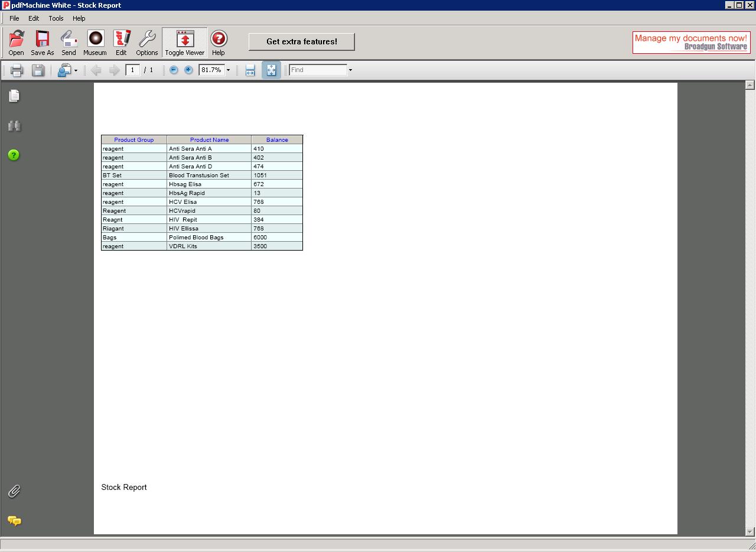This screenshot has height=552, width=756.
Task: Send the document via email icon
Action: [x=69, y=43]
